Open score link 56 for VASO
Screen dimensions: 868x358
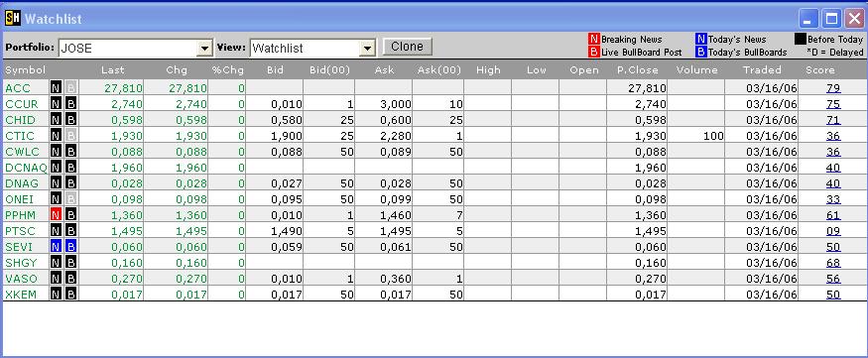click(x=833, y=279)
